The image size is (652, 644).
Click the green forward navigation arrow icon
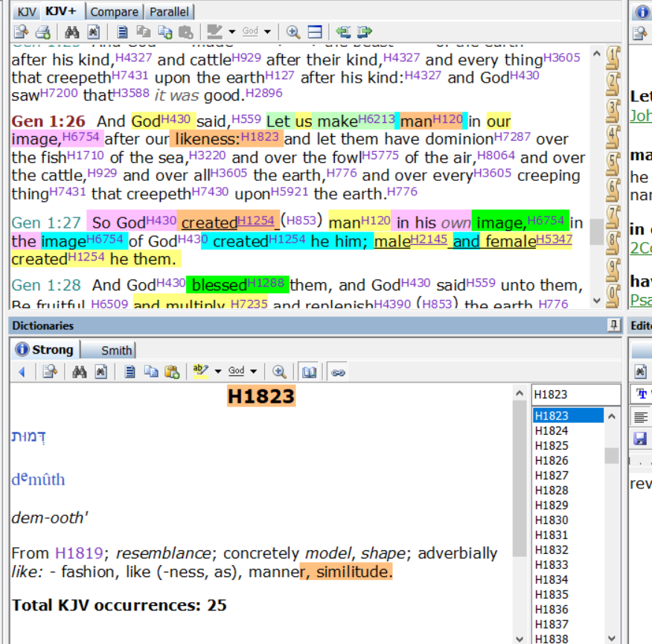(364, 32)
